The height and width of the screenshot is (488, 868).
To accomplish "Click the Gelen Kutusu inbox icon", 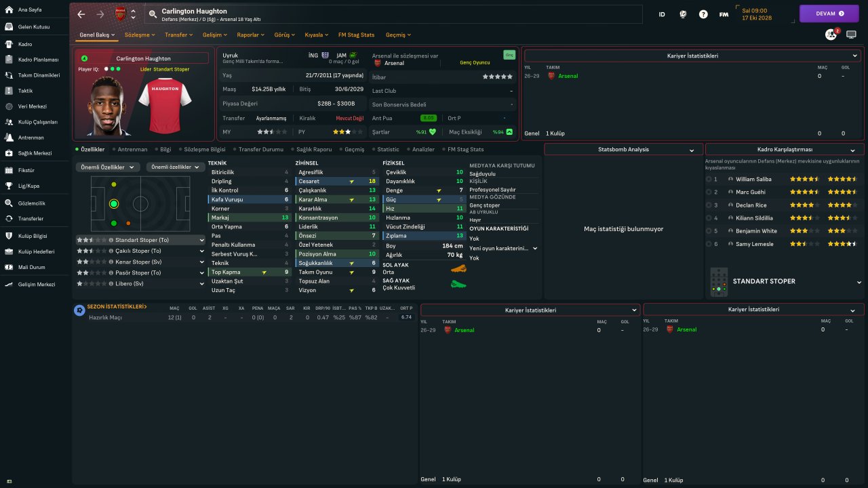I will [9, 26].
